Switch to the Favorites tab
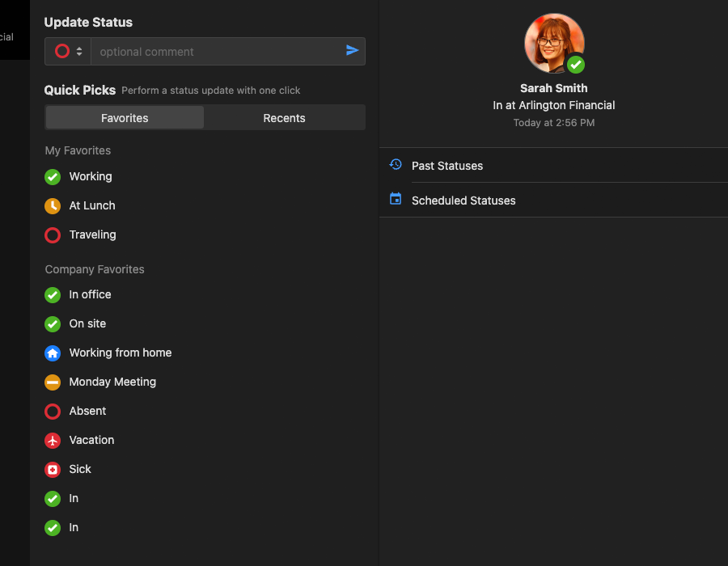The image size is (728, 566). click(x=125, y=118)
